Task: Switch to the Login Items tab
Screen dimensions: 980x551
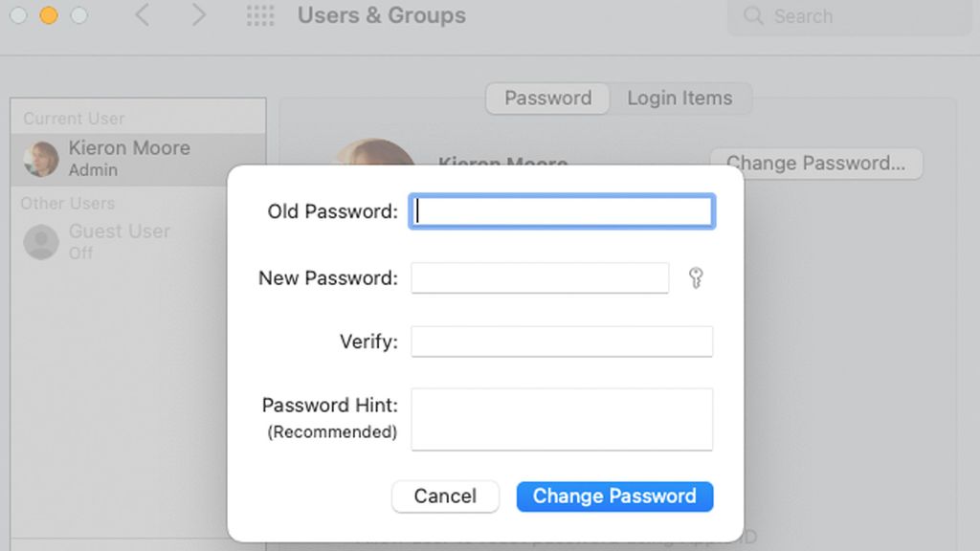Action: [x=679, y=98]
